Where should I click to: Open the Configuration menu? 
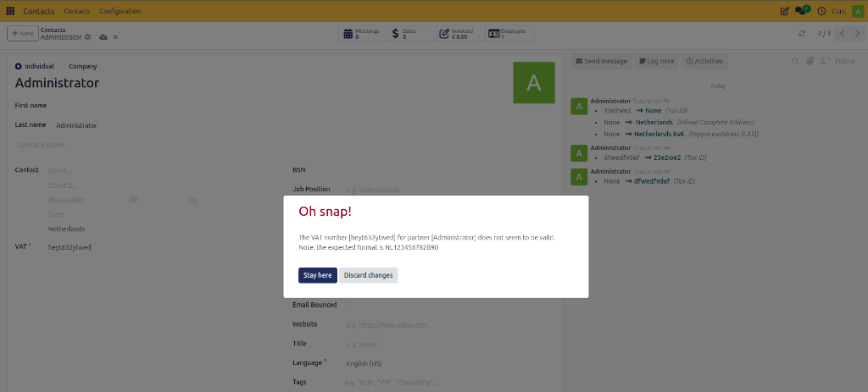point(120,11)
